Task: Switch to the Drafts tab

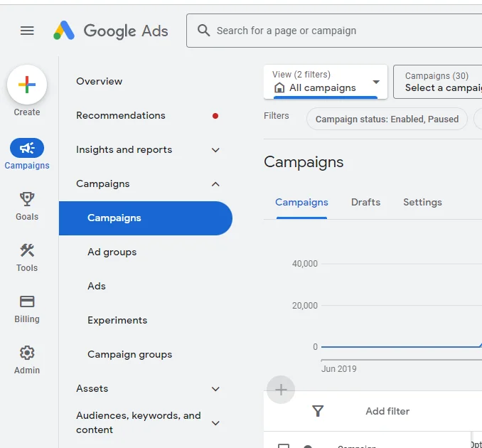Action: point(366,203)
